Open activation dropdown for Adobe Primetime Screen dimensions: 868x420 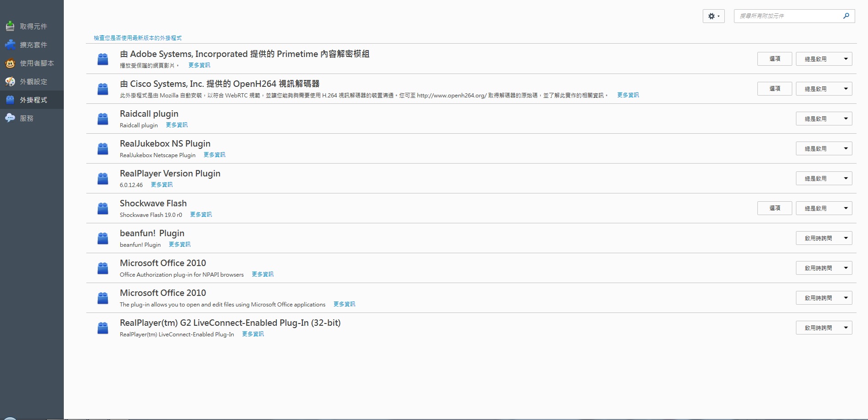(x=824, y=59)
